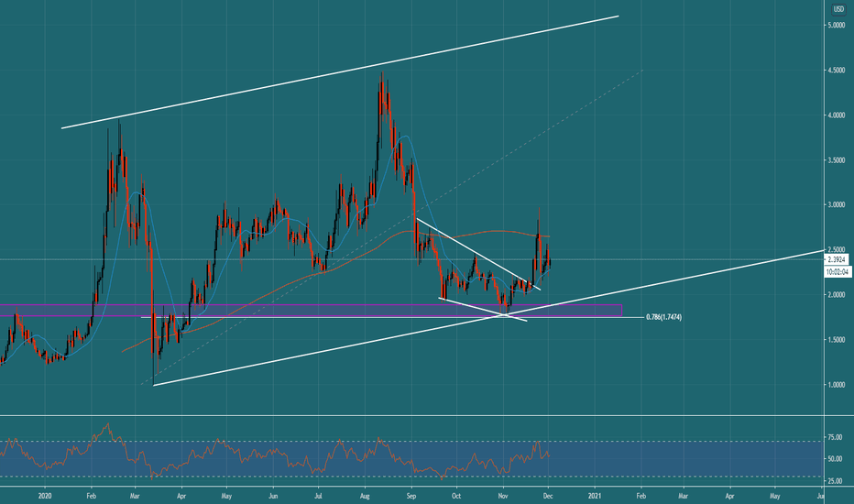
Task: Click the Nov date label on time axis
Action: coord(503,496)
